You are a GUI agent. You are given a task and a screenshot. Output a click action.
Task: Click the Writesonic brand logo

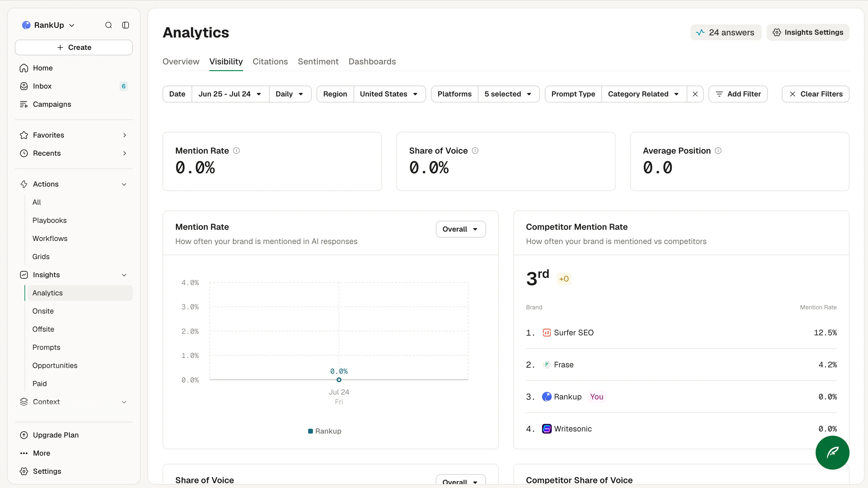pyautogui.click(x=547, y=429)
